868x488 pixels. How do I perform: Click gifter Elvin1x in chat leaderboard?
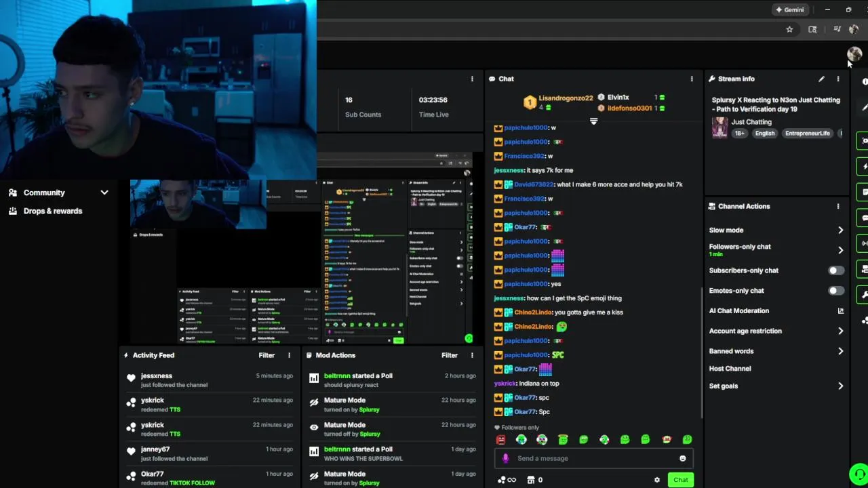tap(618, 98)
